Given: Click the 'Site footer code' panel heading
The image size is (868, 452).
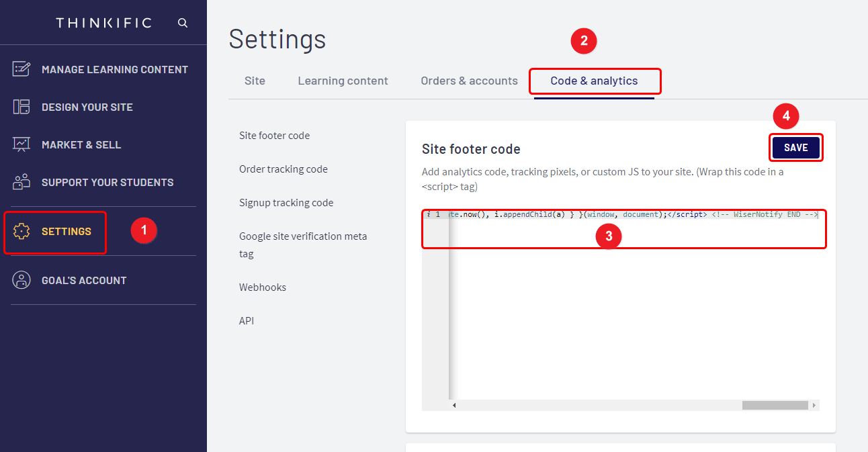Looking at the screenshot, I should (471, 149).
